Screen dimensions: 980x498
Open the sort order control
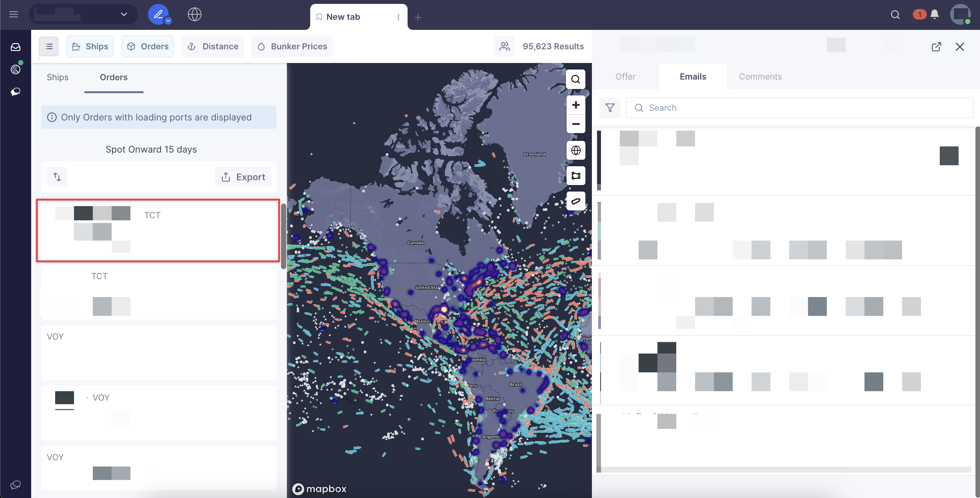(57, 177)
